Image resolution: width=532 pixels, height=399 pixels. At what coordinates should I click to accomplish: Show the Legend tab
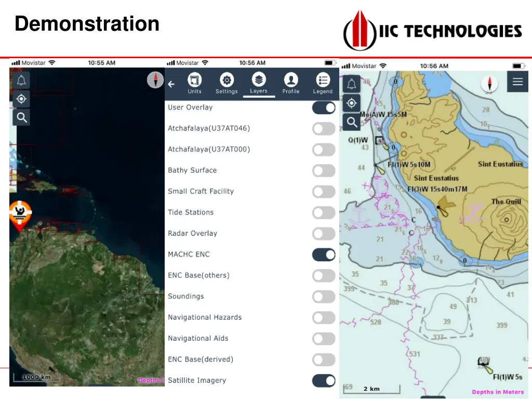[323, 84]
